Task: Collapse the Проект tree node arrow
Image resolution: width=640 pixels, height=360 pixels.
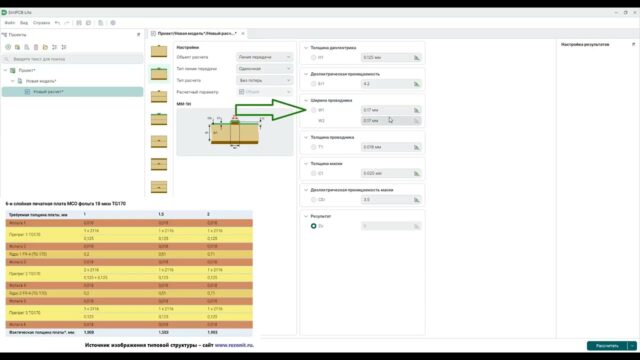Action: [x=5, y=70]
